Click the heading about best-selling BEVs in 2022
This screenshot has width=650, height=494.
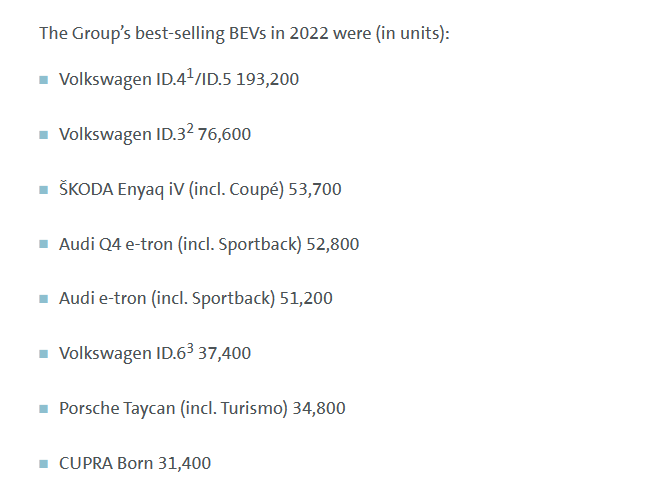[244, 33]
